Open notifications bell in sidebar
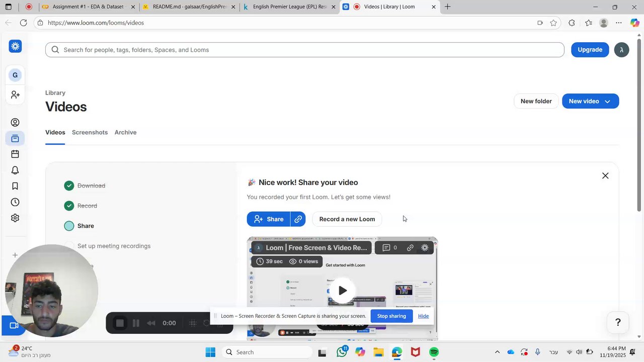The image size is (644, 362). coord(15,170)
